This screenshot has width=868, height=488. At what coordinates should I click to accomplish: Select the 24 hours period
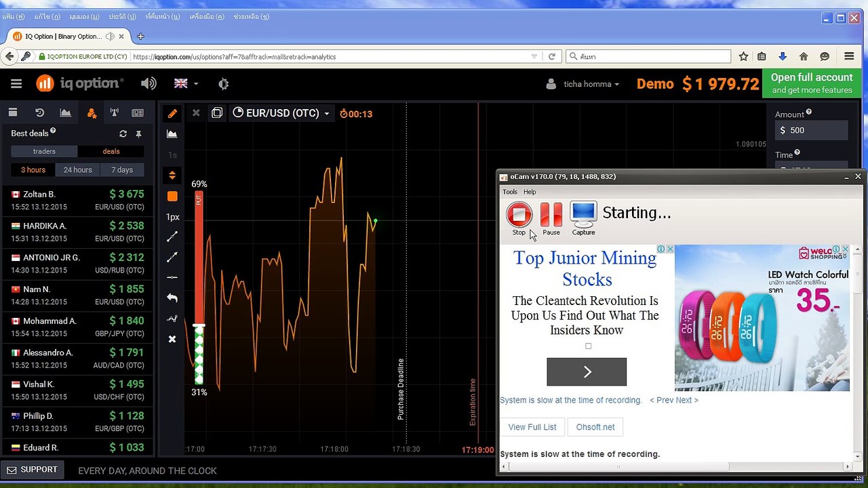78,169
